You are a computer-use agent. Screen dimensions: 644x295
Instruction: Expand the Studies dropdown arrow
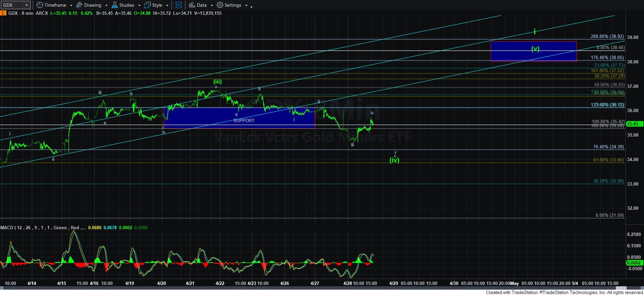pos(139,5)
